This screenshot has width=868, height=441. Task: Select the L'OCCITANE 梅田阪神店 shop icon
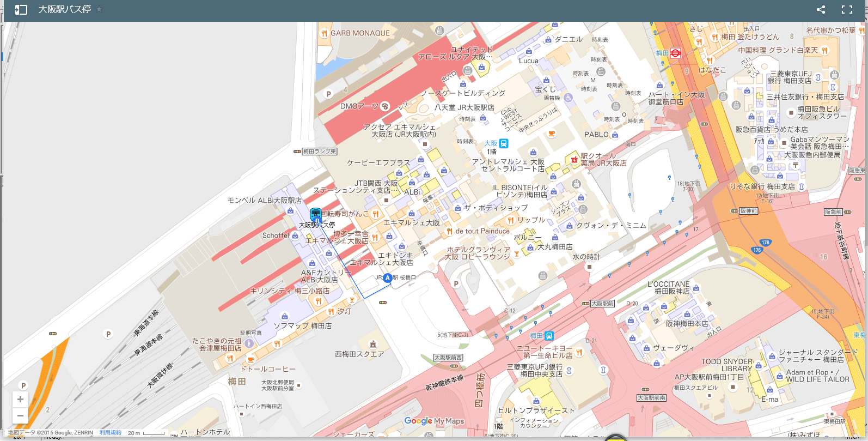[696, 288]
